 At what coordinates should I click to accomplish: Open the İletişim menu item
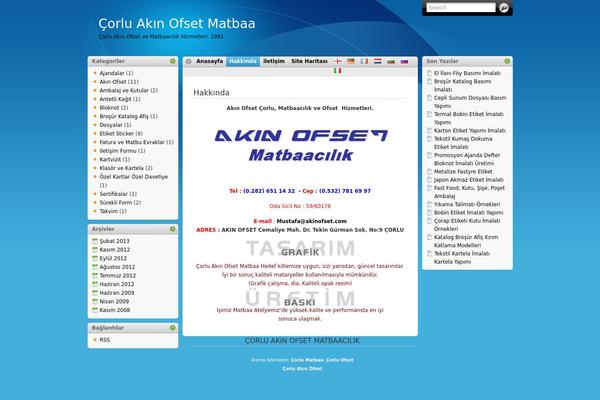(274, 61)
